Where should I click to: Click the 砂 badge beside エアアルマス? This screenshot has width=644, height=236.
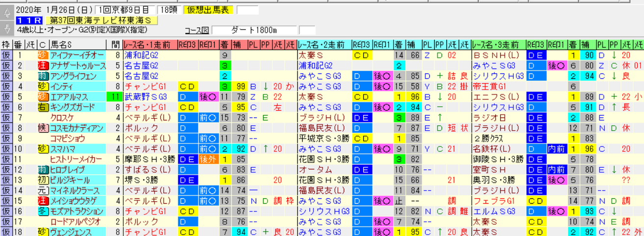43,96
